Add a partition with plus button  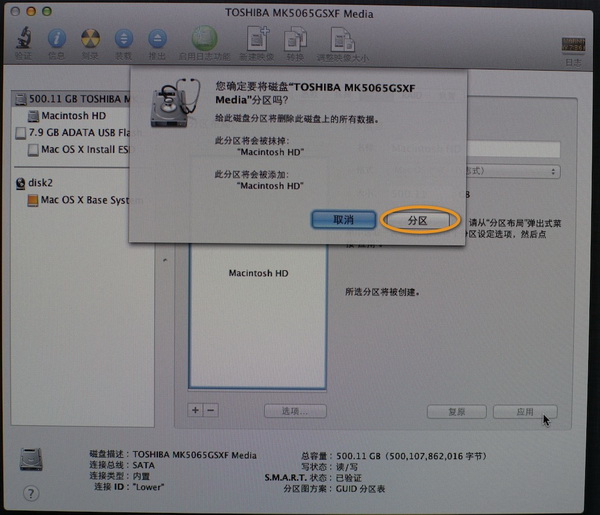(x=195, y=410)
